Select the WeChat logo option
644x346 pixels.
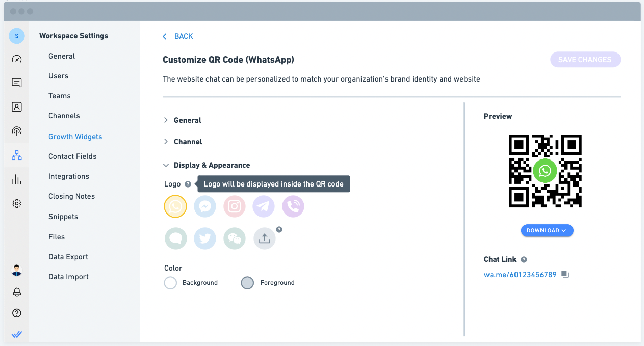point(235,238)
